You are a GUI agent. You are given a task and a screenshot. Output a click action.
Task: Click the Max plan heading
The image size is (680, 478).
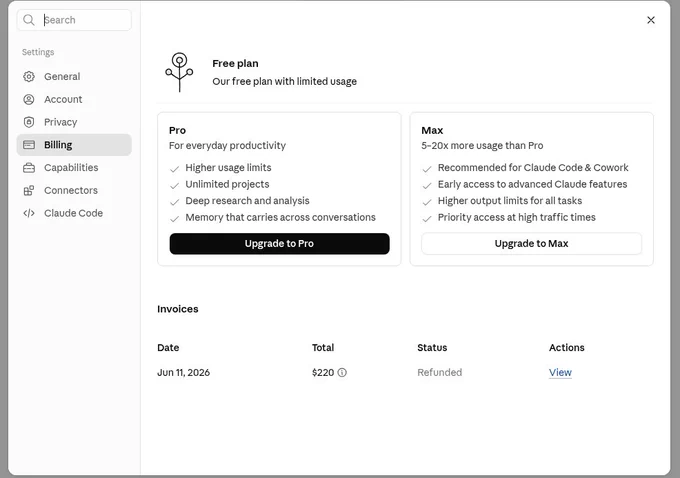click(x=432, y=131)
